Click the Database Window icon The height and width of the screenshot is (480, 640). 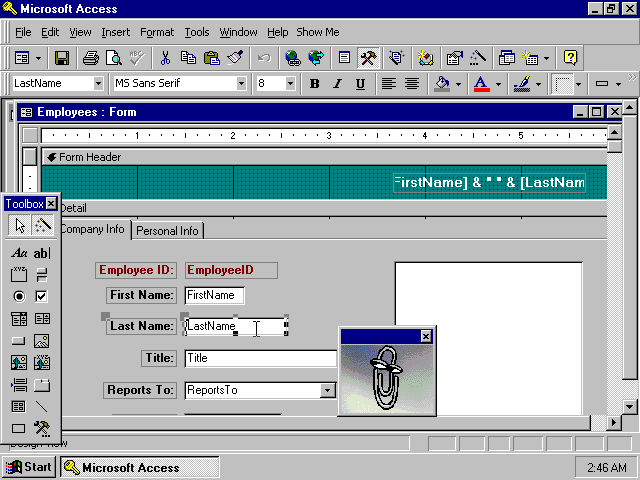point(507,58)
